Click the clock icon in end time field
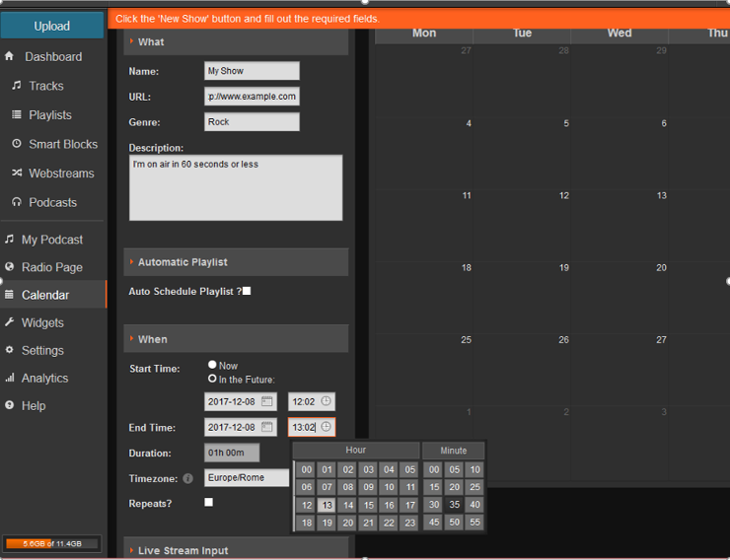Screen dimensions: 730x560 click(327, 427)
